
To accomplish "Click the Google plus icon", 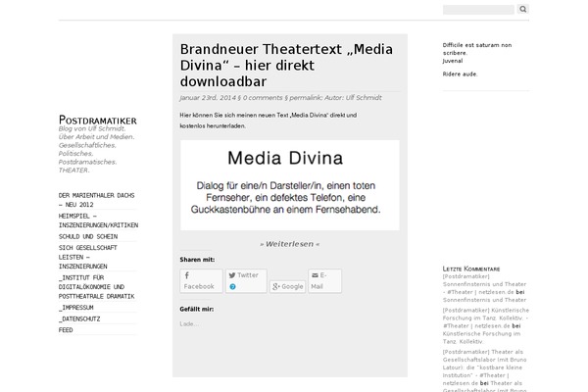I will pyautogui.click(x=276, y=286).
